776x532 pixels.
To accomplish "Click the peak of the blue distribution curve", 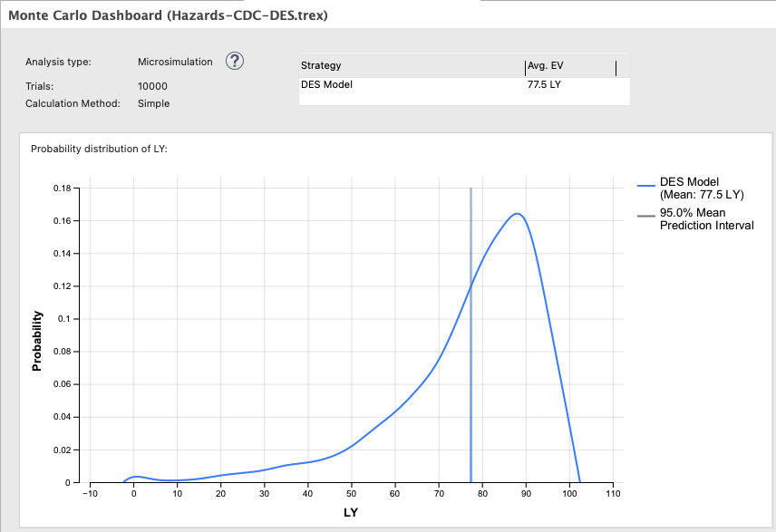I will (x=516, y=214).
